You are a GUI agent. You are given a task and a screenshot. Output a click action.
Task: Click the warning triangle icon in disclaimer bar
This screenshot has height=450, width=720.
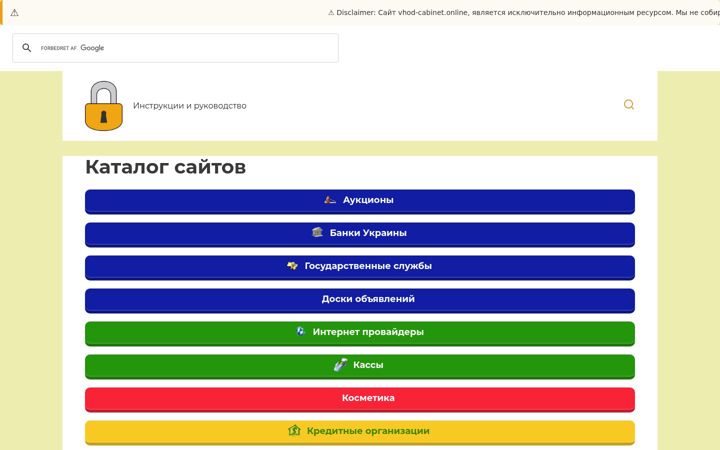pyautogui.click(x=15, y=13)
